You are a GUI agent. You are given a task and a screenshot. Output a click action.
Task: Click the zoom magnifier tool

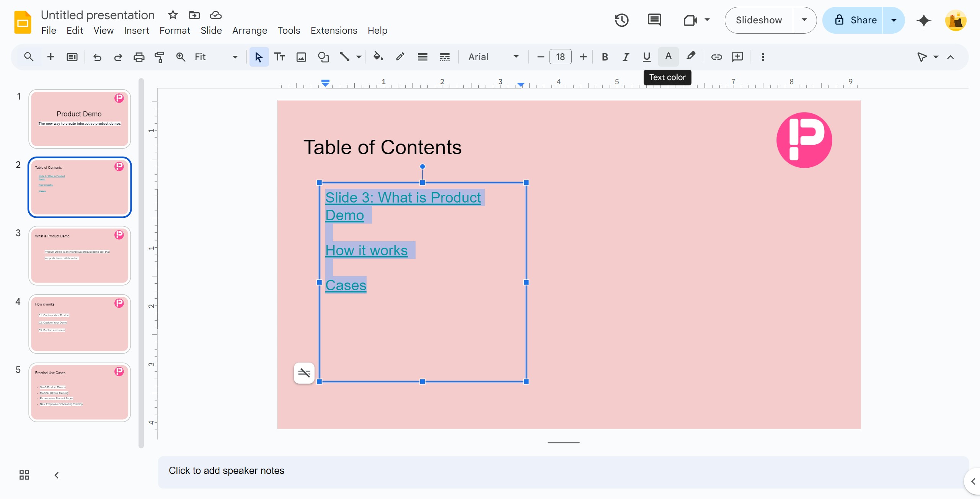click(181, 57)
